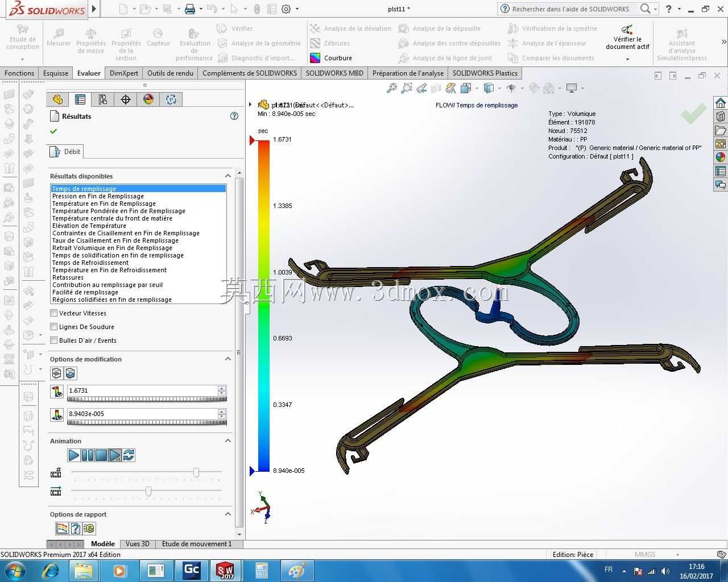Click the Previous View icon
Viewport: 728px width, 582px height.
421,88
